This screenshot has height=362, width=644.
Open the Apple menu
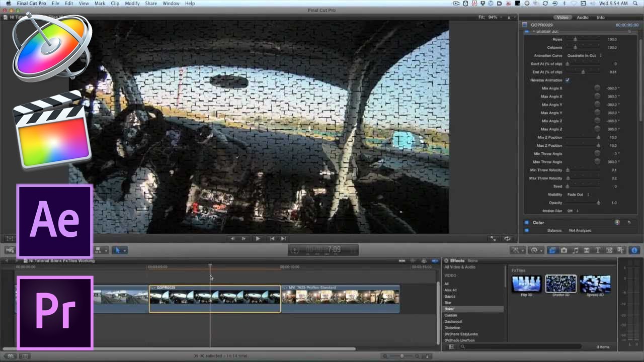[8, 4]
